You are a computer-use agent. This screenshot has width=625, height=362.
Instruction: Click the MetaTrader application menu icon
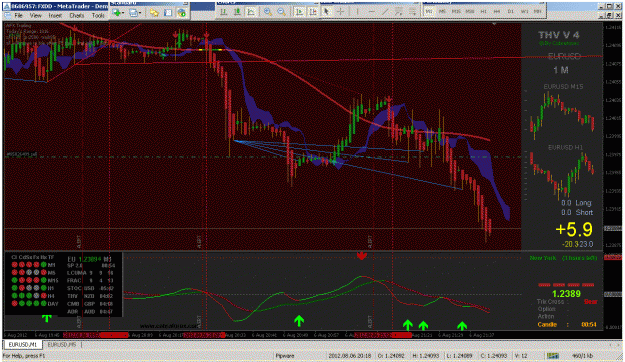[7, 6]
